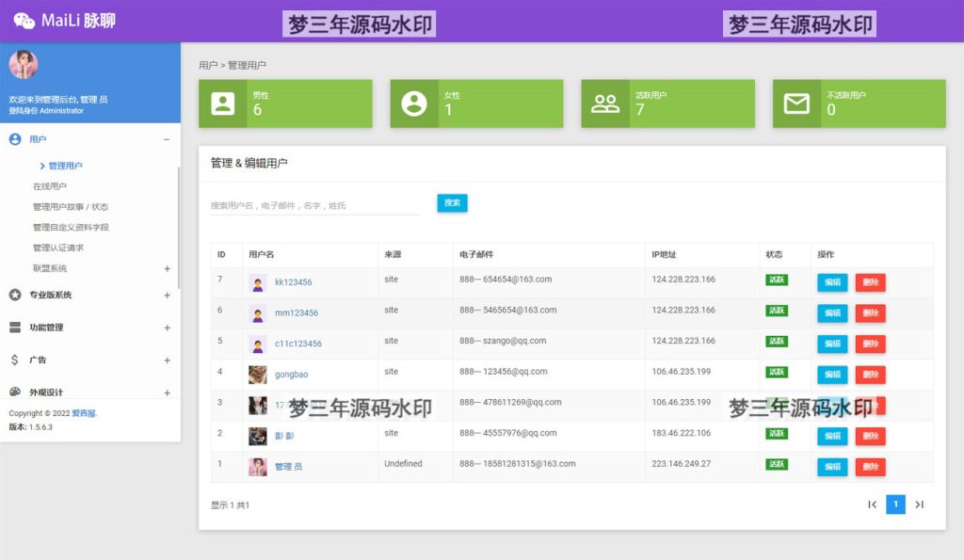This screenshot has height=560, width=964.
Task: Click kk123456 default avatar icon
Action: (x=258, y=282)
